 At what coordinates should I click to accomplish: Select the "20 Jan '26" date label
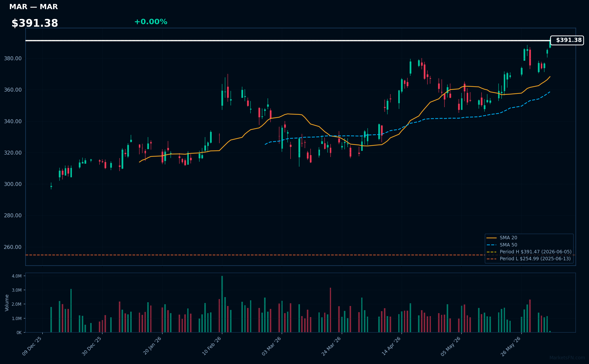coord(152,346)
